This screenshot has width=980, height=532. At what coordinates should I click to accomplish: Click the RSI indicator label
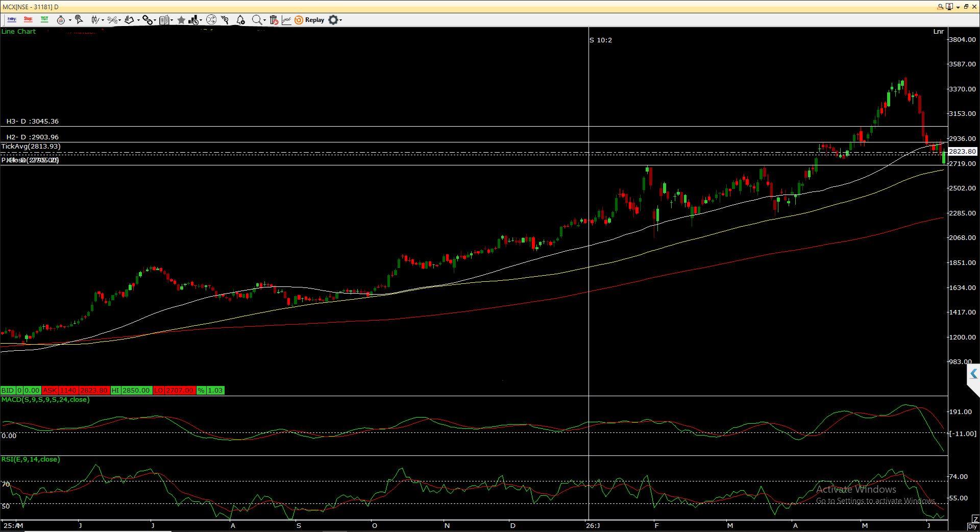(31, 460)
